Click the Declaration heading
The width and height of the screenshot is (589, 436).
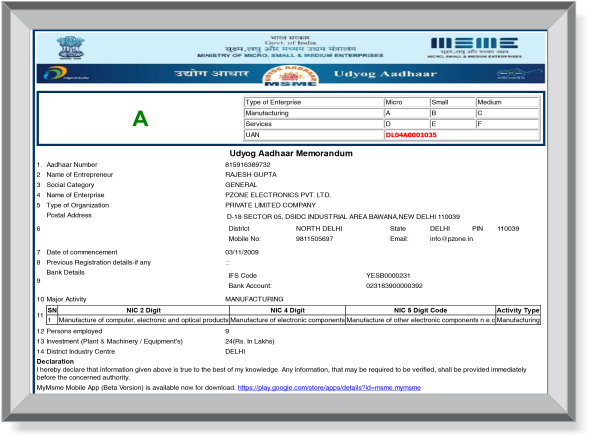click(55, 361)
